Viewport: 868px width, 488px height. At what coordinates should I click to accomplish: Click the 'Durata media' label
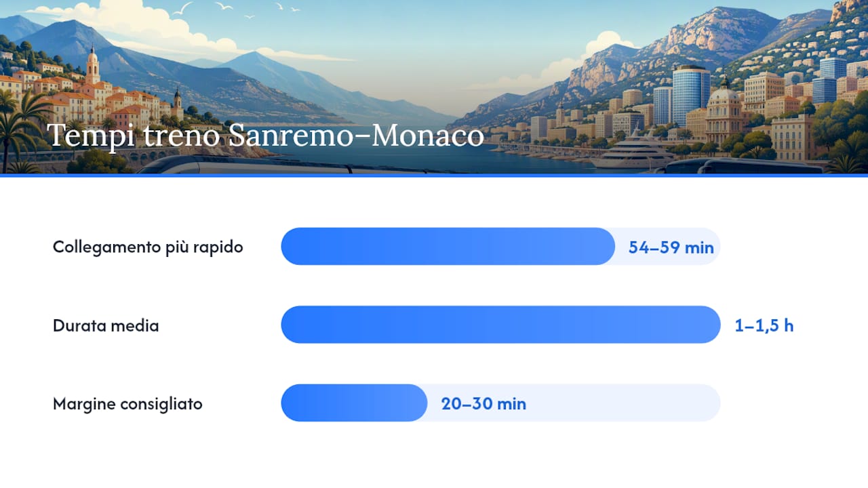tap(106, 325)
